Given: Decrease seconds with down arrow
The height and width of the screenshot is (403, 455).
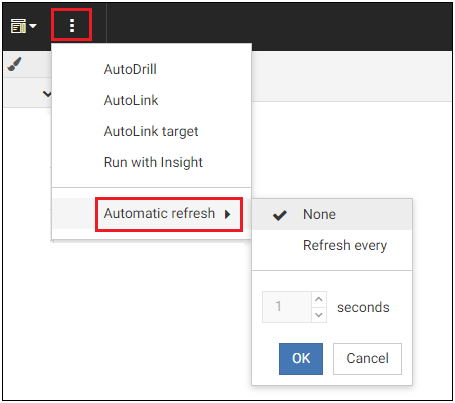Looking at the screenshot, I should [319, 315].
